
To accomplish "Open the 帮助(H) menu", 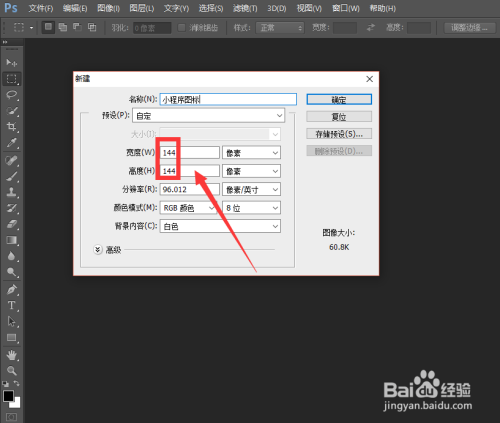I will point(383,8).
